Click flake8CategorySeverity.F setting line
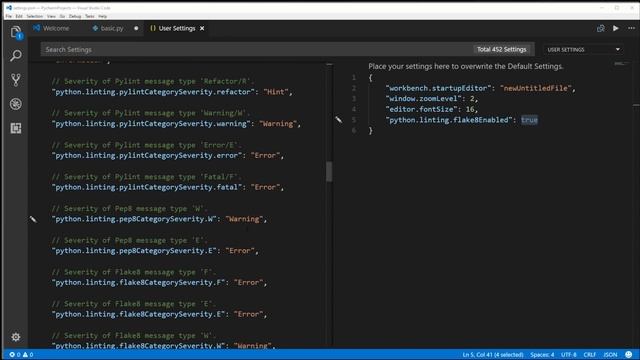 click(x=159, y=282)
